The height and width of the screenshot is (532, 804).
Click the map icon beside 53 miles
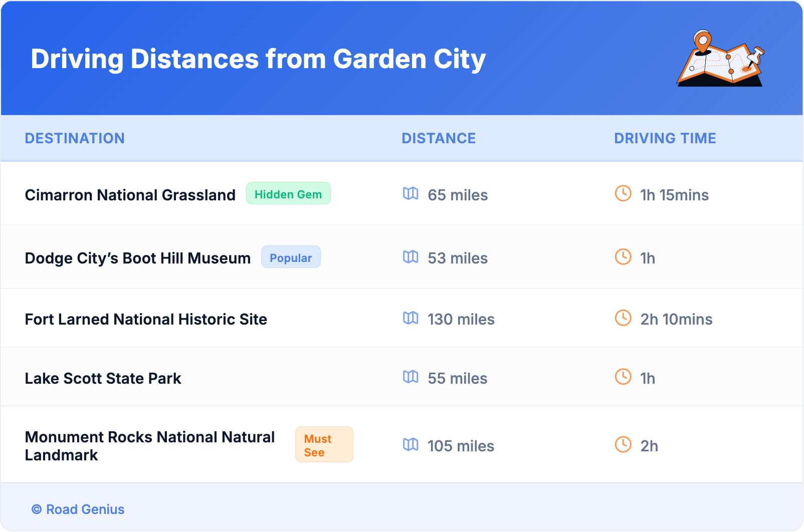411,257
